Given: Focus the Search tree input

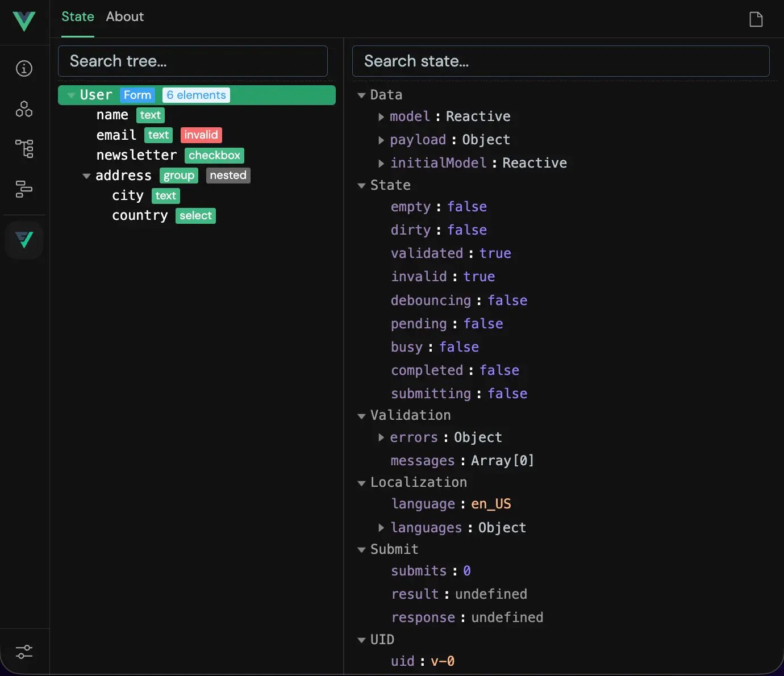Looking at the screenshot, I should [x=193, y=61].
